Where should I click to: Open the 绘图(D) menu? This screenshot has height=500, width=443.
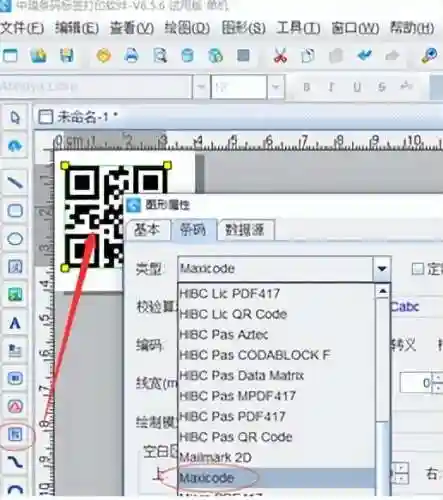pos(187,28)
